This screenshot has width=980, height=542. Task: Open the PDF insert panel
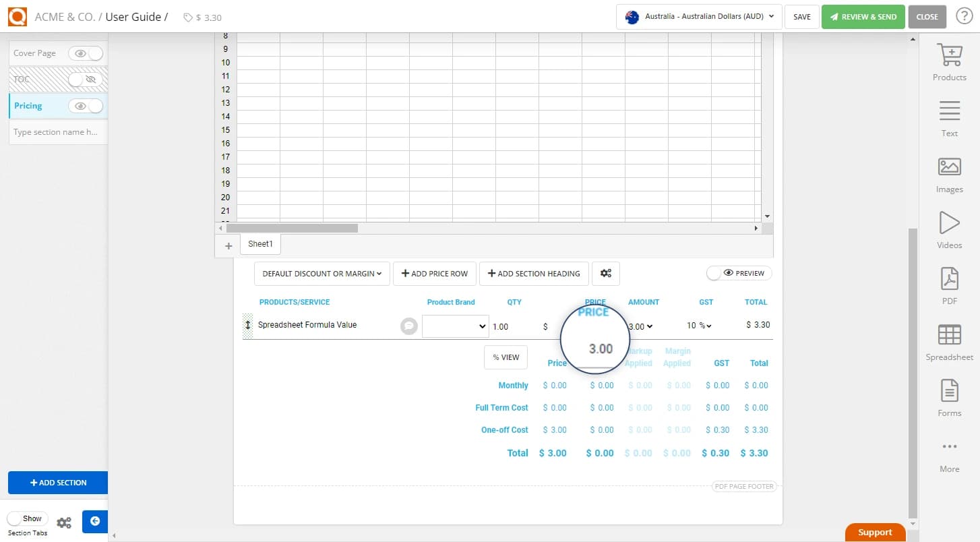949,286
